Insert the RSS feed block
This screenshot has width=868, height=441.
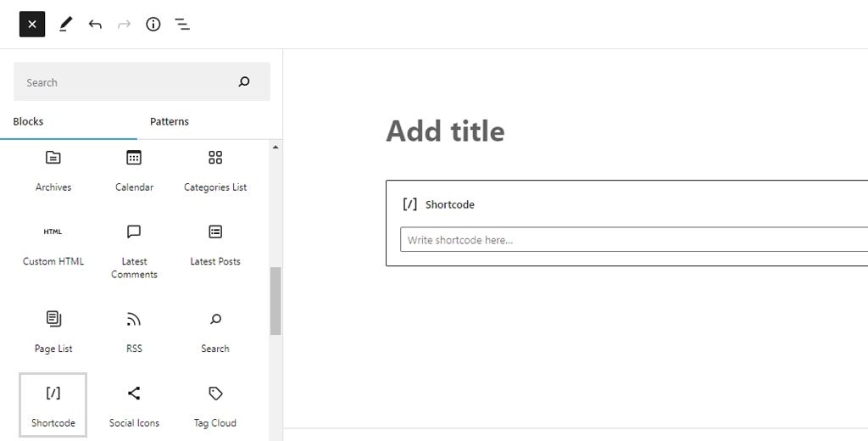(x=134, y=331)
